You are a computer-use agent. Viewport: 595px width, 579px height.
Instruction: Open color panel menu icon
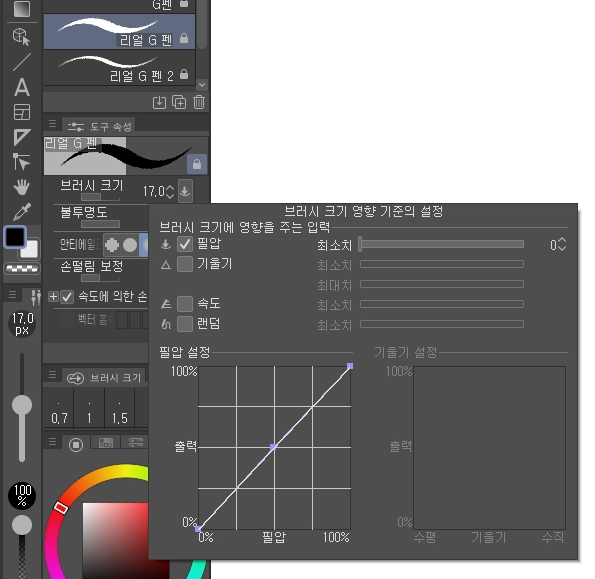pyautogui.click(x=52, y=442)
